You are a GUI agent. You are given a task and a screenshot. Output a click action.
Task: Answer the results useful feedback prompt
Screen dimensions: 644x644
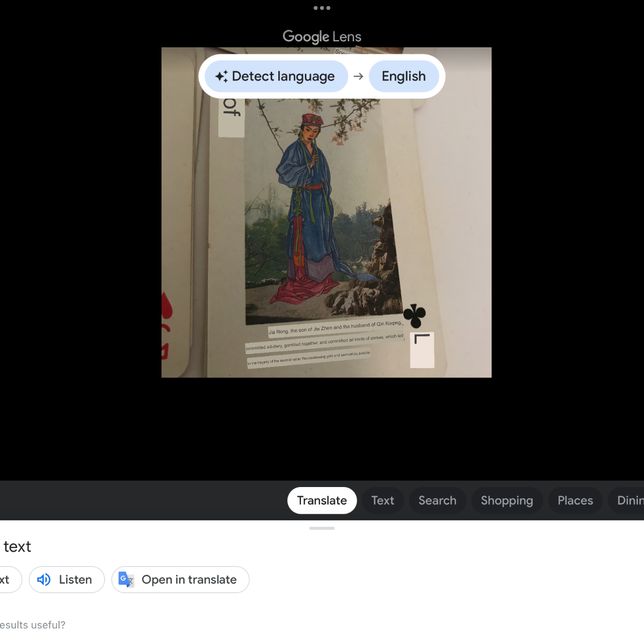32,625
